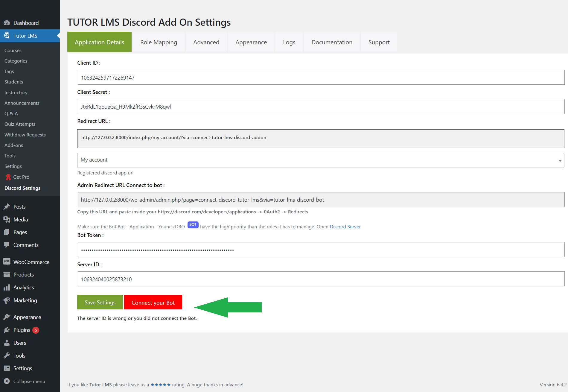Click the Get Pro ribbon icon

pos(8,177)
